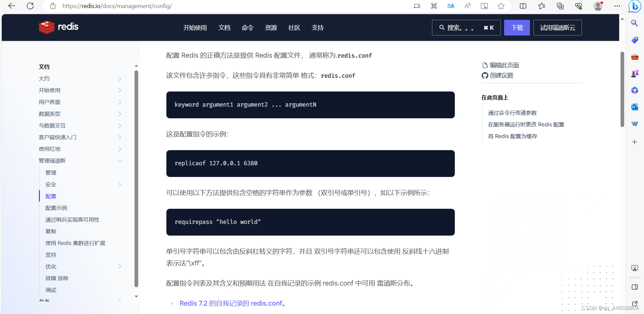Open the shopping tag sidebar icon
Image resolution: width=644 pixels, height=314 pixels.
(635, 40)
